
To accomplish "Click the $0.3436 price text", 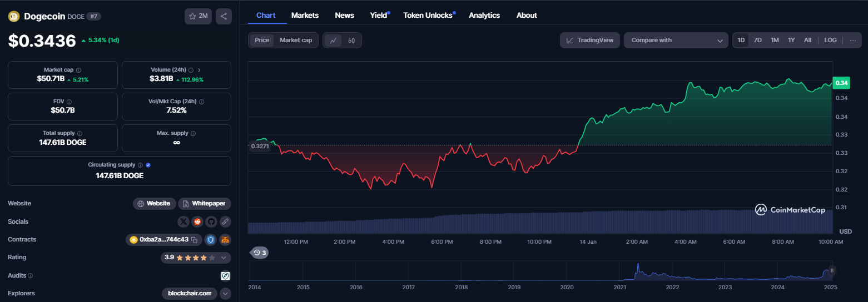I will tap(42, 41).
